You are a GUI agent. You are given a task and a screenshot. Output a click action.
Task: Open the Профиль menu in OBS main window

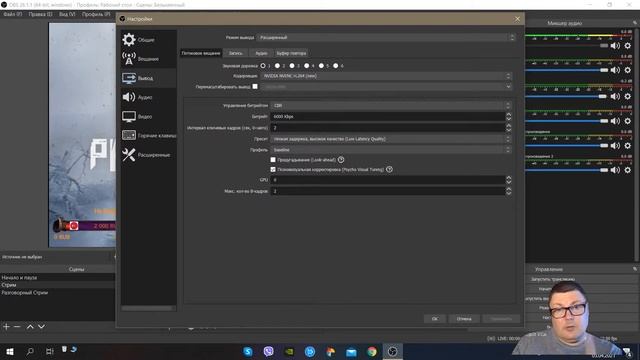[96, 14]
